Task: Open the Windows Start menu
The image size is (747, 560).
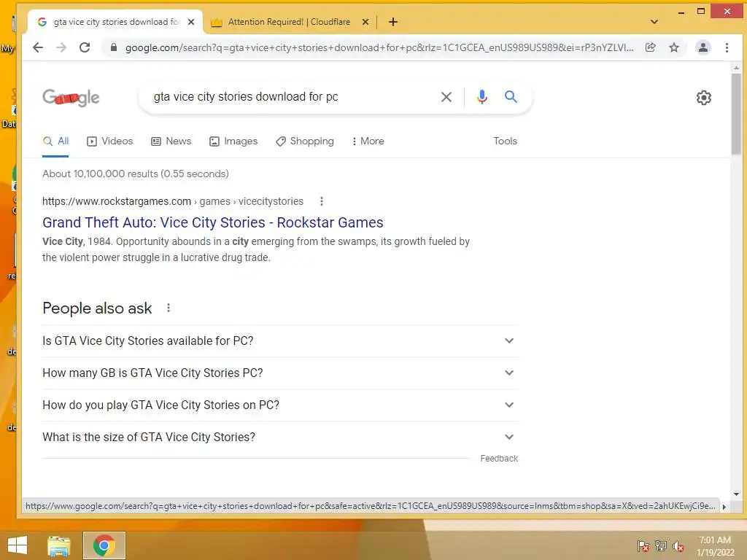Action: (18, 545)
